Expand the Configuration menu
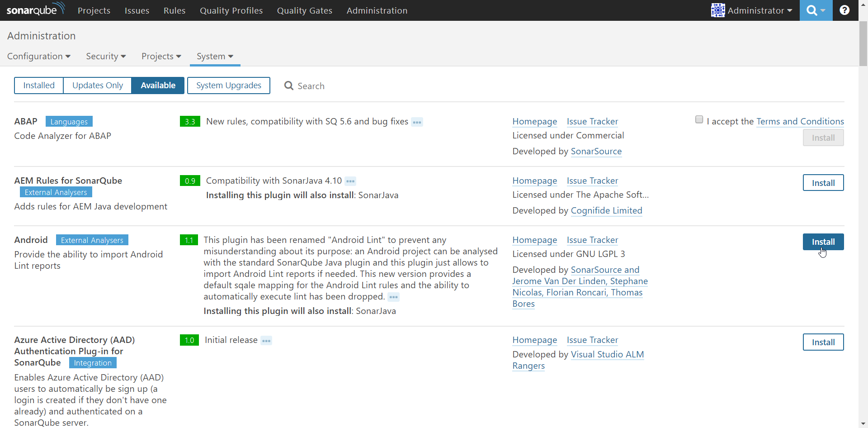868x428 pixels. 39,56
